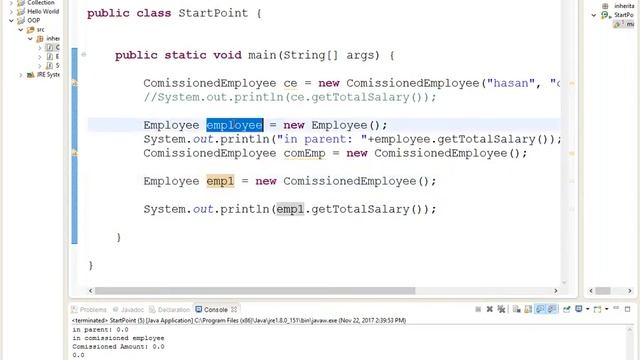This screenshot has width=640, height=360.
Task: Expand the JRE System Library node
Action: click(21, 75)
